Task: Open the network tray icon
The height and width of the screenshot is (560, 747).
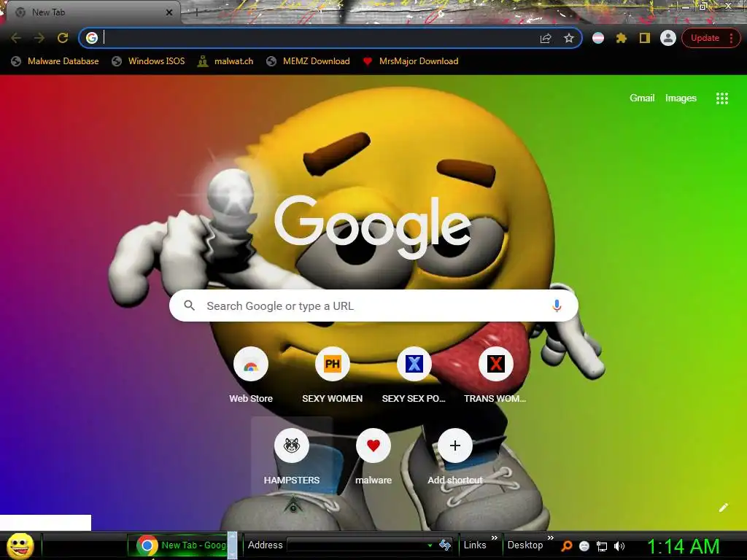Action: coord(602,546)
